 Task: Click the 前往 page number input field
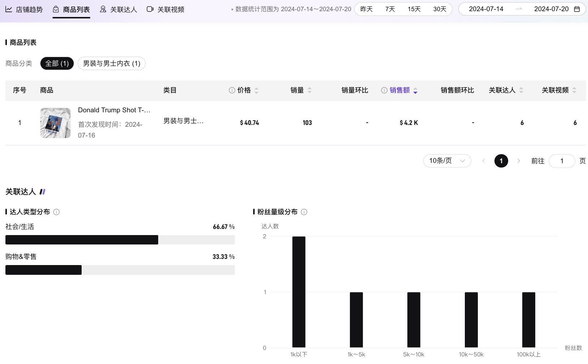562,161
